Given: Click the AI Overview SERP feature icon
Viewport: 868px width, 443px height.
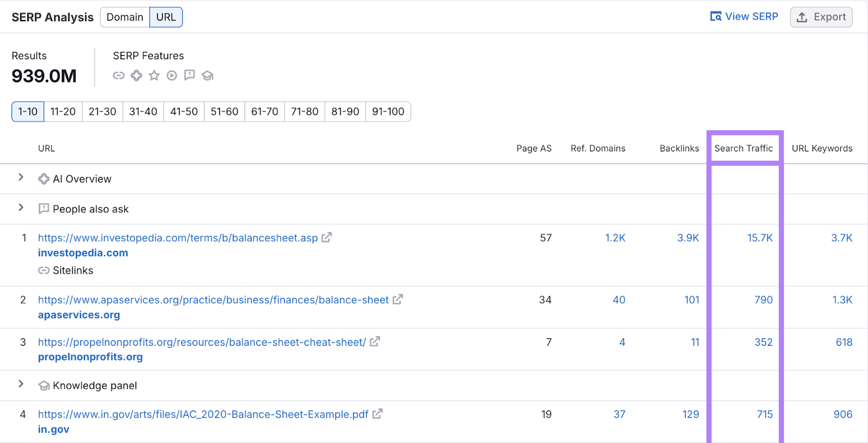Looking at the screenshot, I should click(x=136, y=75).
